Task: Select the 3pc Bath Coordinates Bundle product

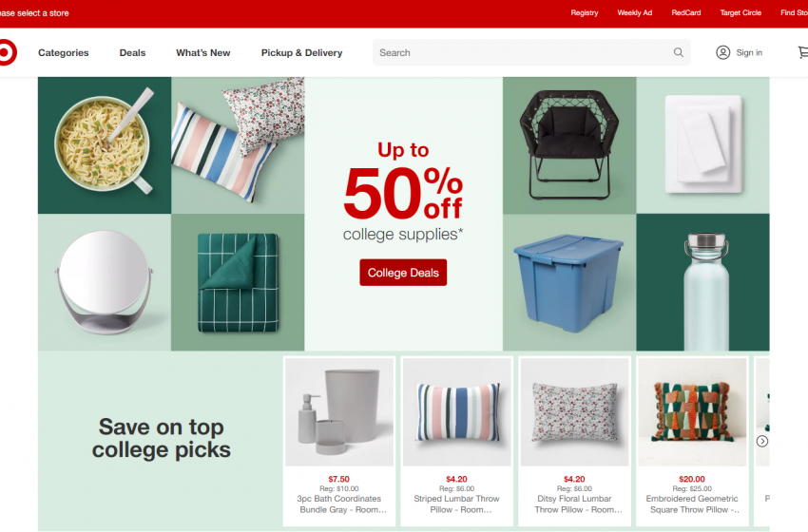Action: 339,442
